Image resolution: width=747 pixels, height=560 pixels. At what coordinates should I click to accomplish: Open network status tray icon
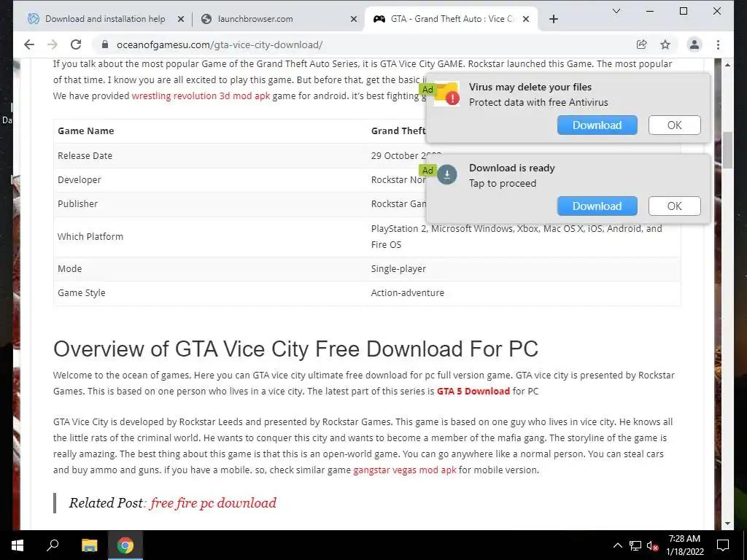(635, 545)
